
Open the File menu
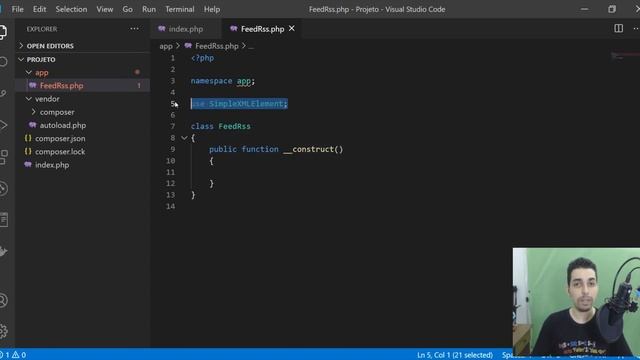tap(18, 9)
